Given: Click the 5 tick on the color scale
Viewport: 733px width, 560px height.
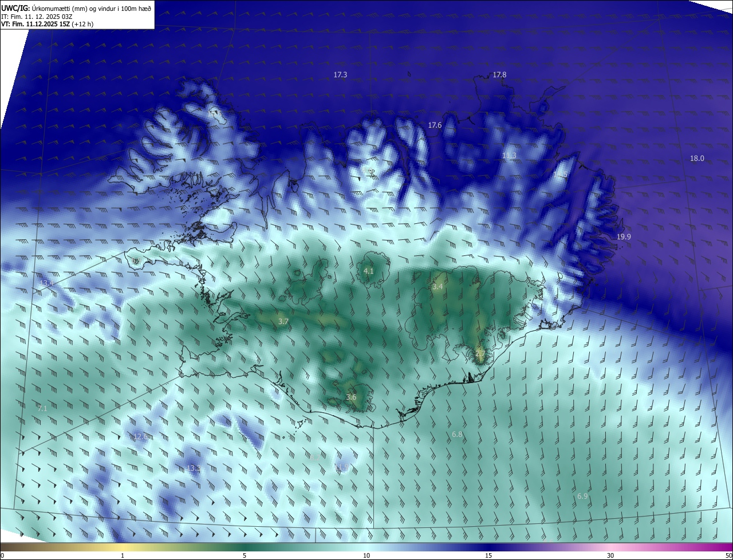Looking at the screenshot, I should (245, 555).
